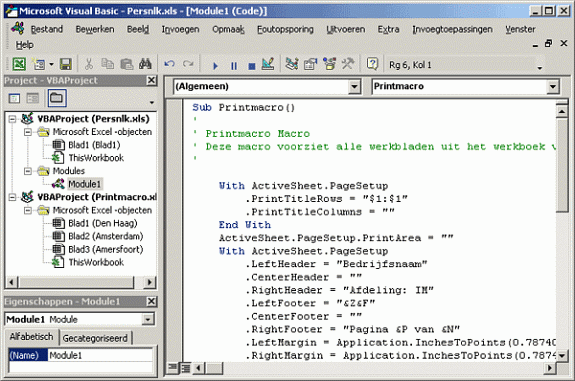The height and width of the screenshot is (381, 575).
Task: Open the Extra menu
Action: [388, 29]
